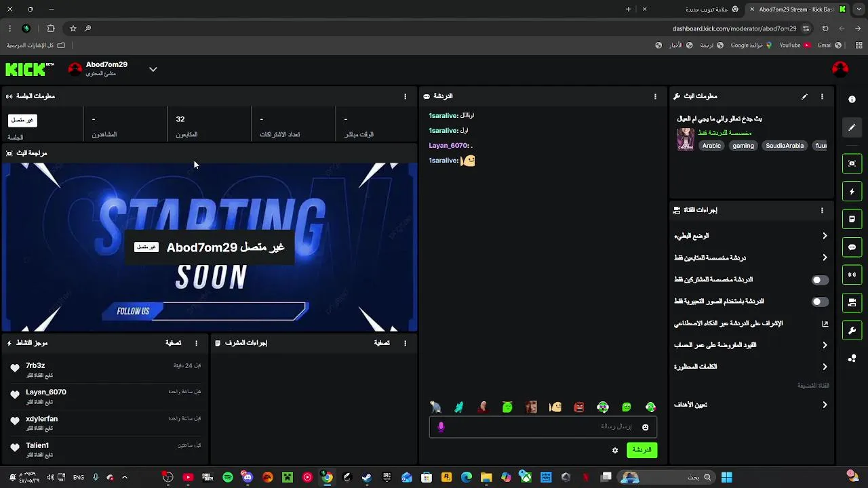Expand the set goals option
Viewport: 868px width, 488px height.
(x=751, y=405)
